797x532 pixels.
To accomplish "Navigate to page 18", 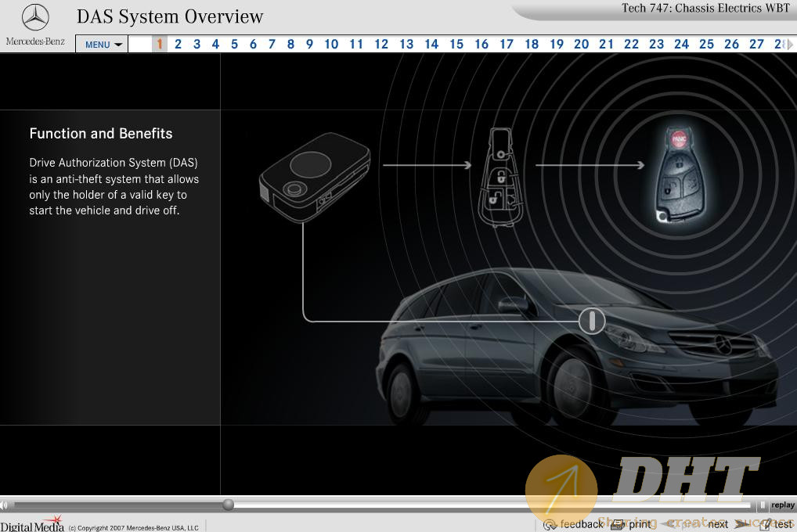I will (x=532, y=45).
